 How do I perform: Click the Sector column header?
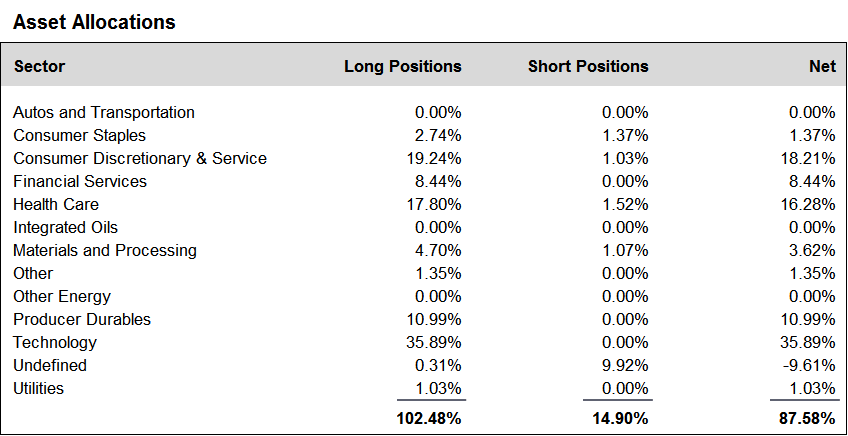point(39,66)
